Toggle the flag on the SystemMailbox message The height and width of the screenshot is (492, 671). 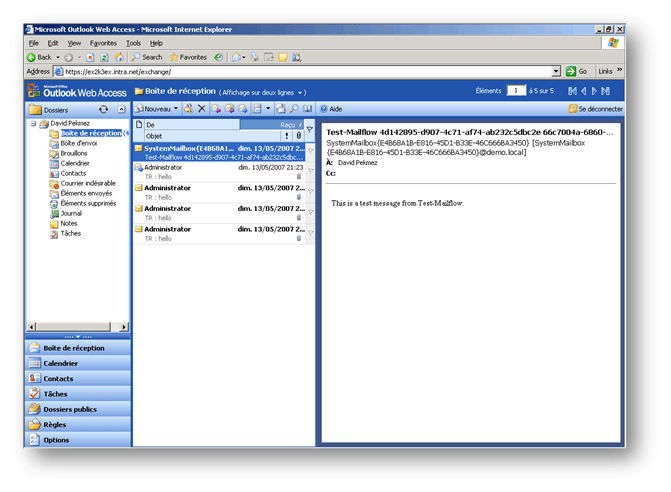[311, 152]
